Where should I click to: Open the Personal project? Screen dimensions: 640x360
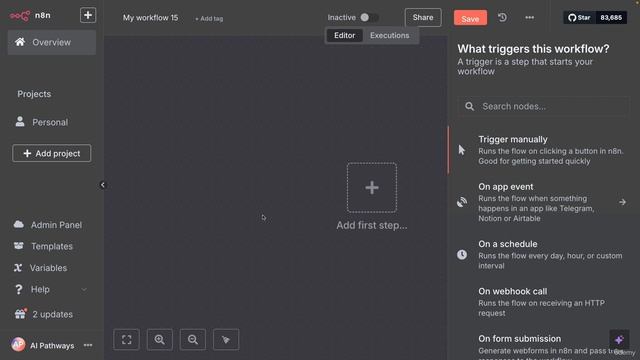pos(50,122)
